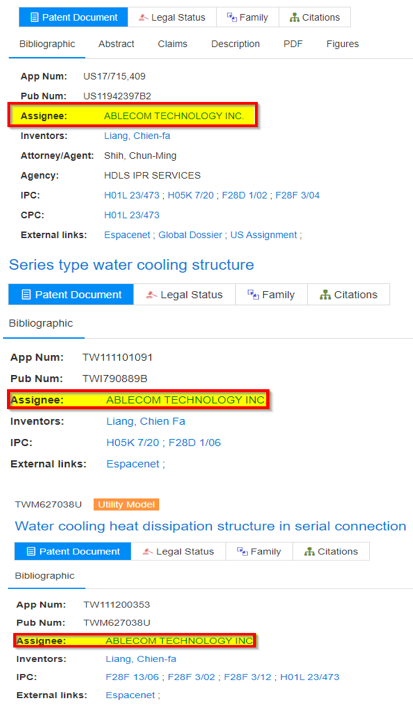Open the Series type water cooling structure title
This screenshot has width=413, height=705.
click(x=131, y=264)
